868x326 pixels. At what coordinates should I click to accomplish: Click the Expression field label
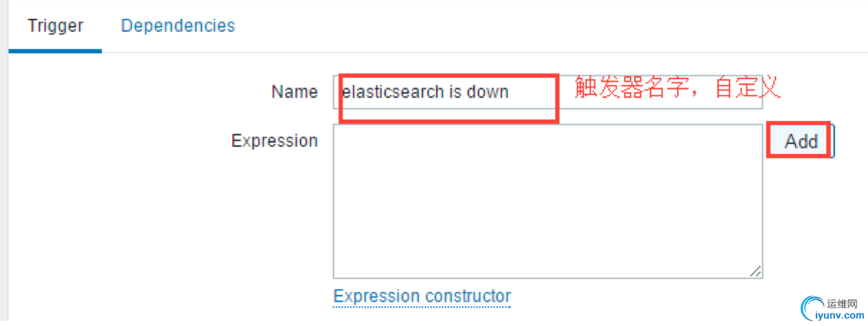click(275, 141)
